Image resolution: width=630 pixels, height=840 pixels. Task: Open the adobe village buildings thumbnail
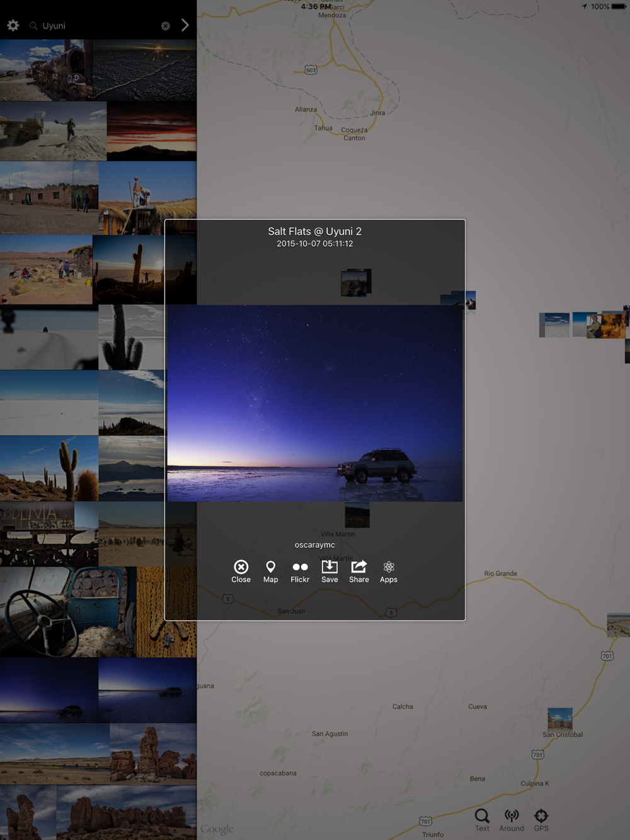(x=49, y=198)
